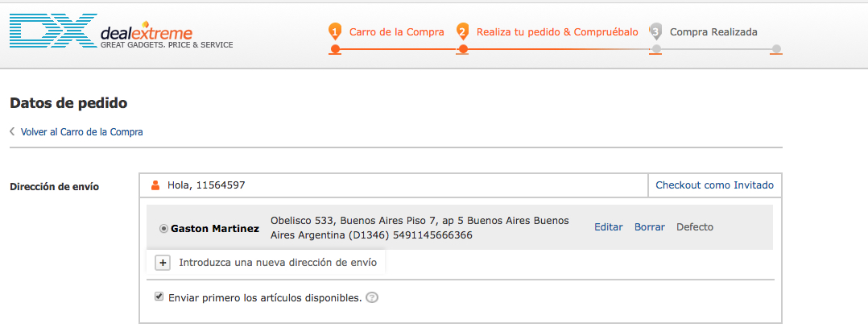Open Carro de la Compra step
This screenshot has height=332, width=868.
(396, 32)
